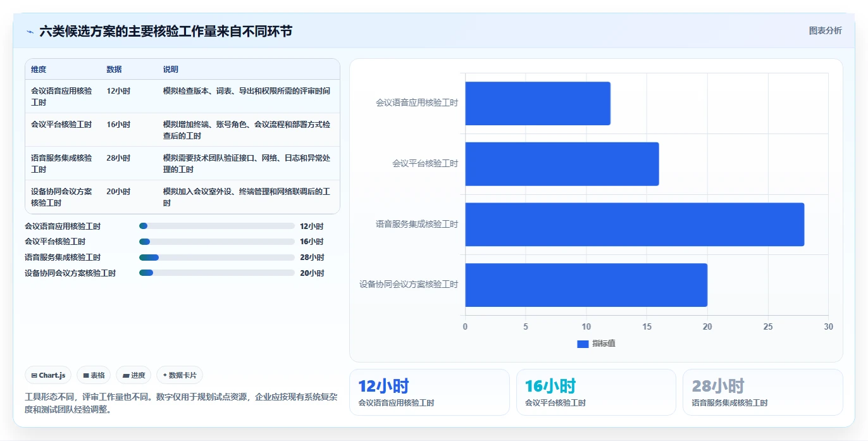The width and height of the screenshot is (868, 441).
Task: Click the 语音服务集成核验工时 progress bar
Action: [217, 258]
